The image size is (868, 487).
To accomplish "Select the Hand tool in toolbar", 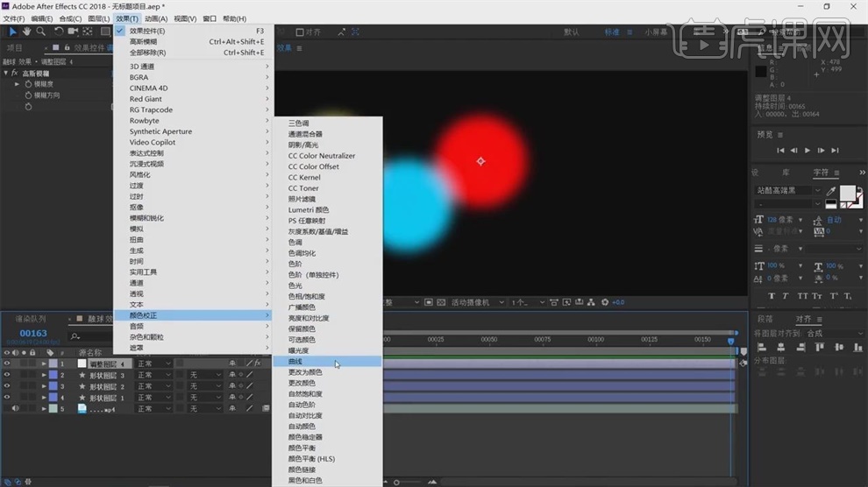I will pos(27,32).
